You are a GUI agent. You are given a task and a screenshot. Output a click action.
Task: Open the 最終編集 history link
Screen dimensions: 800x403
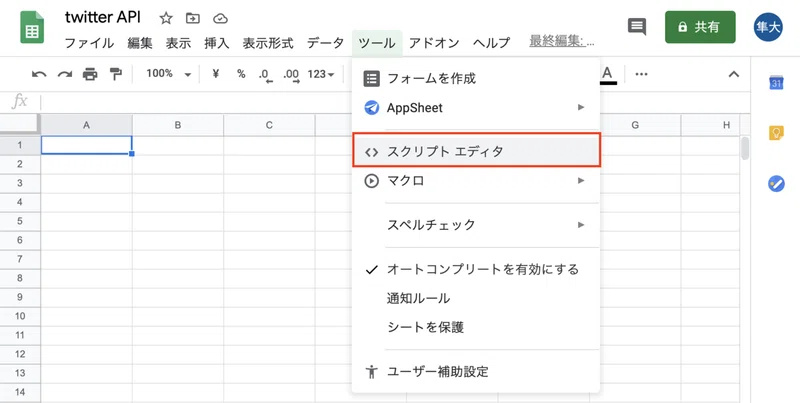[562, 42]
